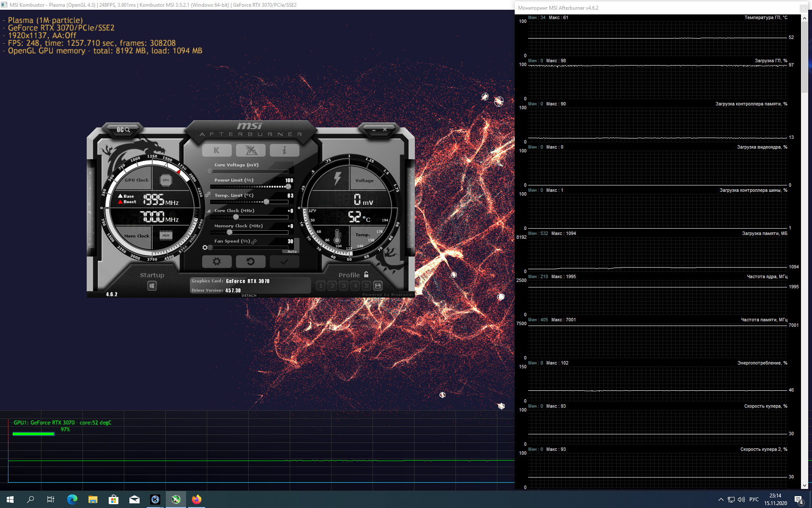This screenshot has width=812, height=508.
Task: Switch language indicator РУС in tray
Action: 754,500
